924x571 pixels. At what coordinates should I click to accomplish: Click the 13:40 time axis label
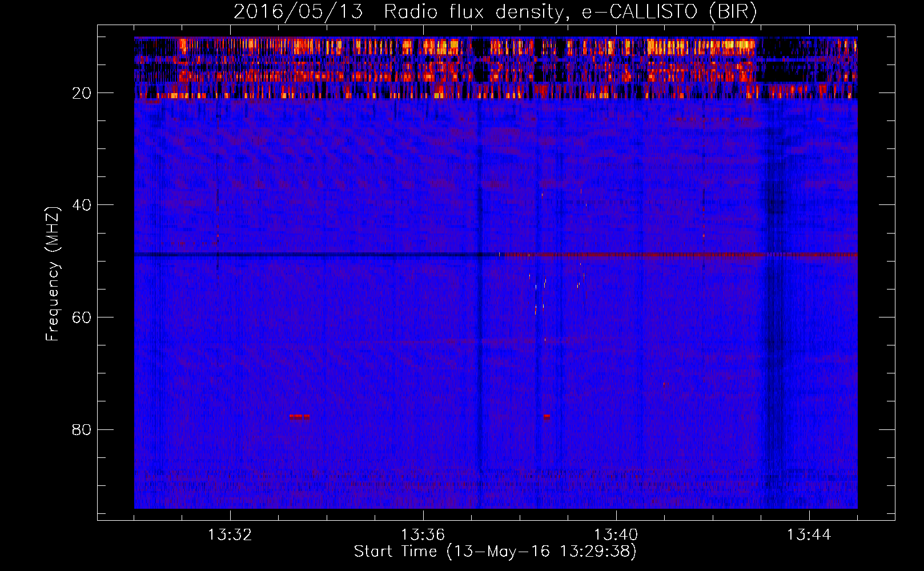(x=616, y=535)
